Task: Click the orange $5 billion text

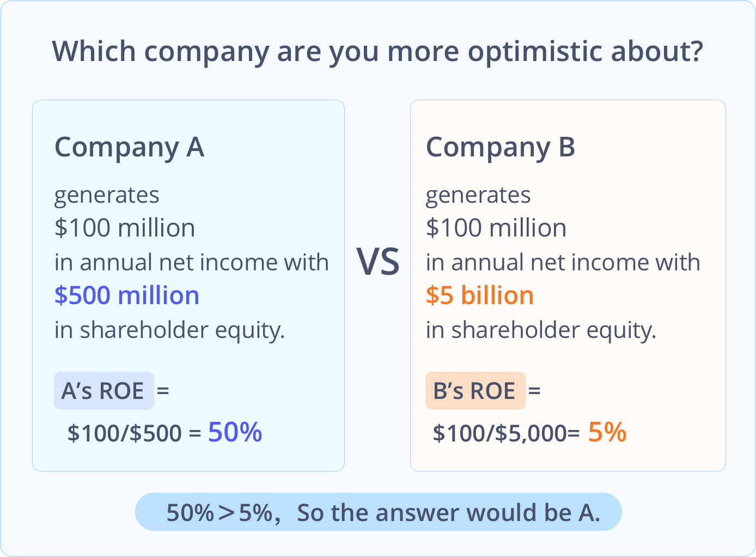Action: (479, 295)
